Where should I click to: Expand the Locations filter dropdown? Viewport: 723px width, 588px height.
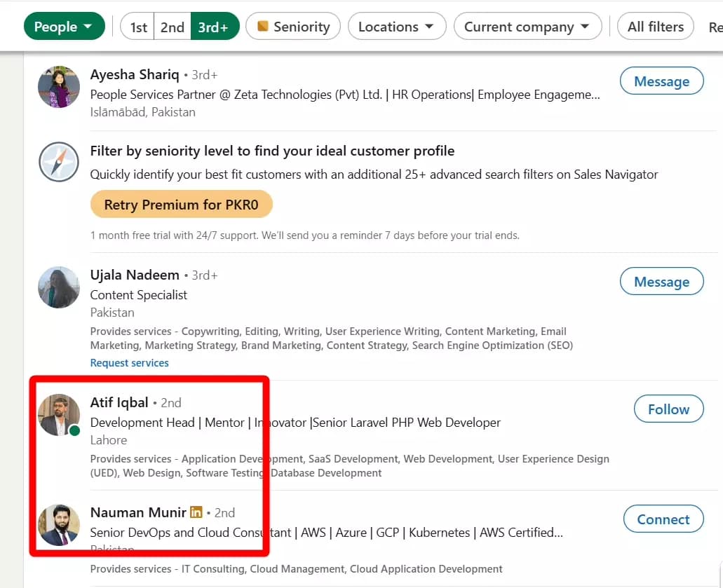pos(397,26)
